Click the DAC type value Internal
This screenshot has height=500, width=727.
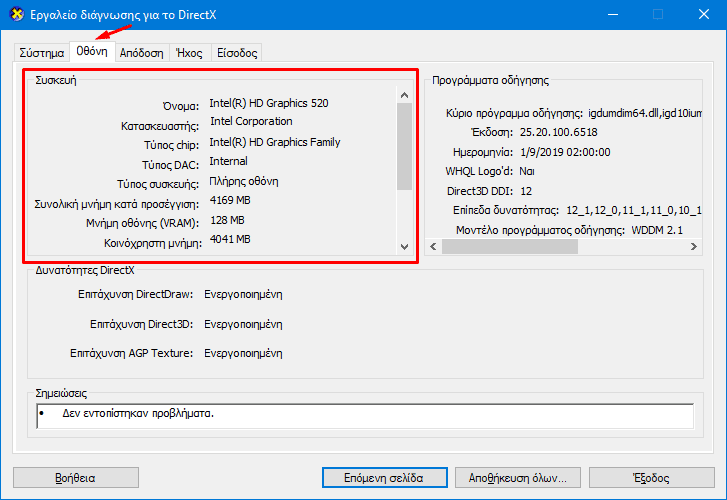[x=229, y=161]
